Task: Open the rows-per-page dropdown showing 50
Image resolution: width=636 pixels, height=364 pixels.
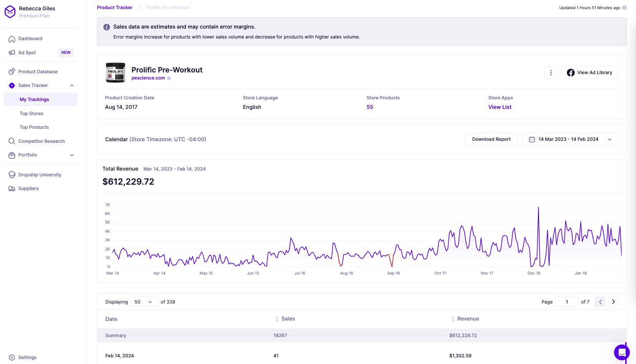Action: coord(144,302)
